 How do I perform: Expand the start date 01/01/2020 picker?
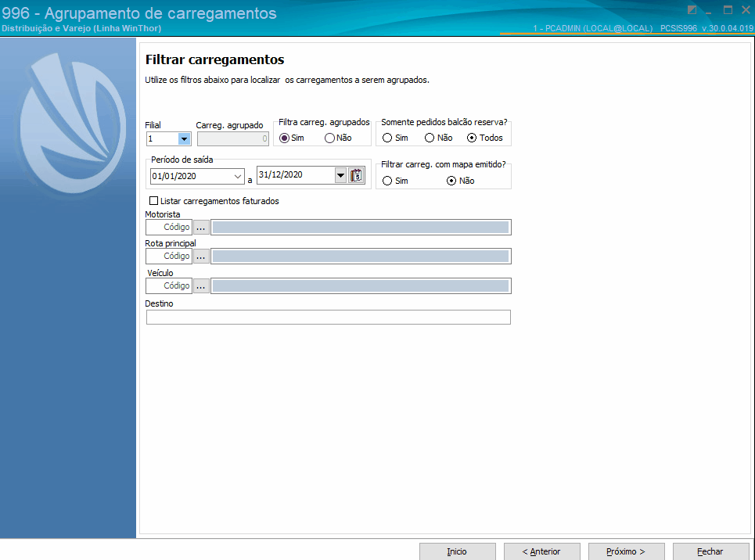click(x=237, y=176)
